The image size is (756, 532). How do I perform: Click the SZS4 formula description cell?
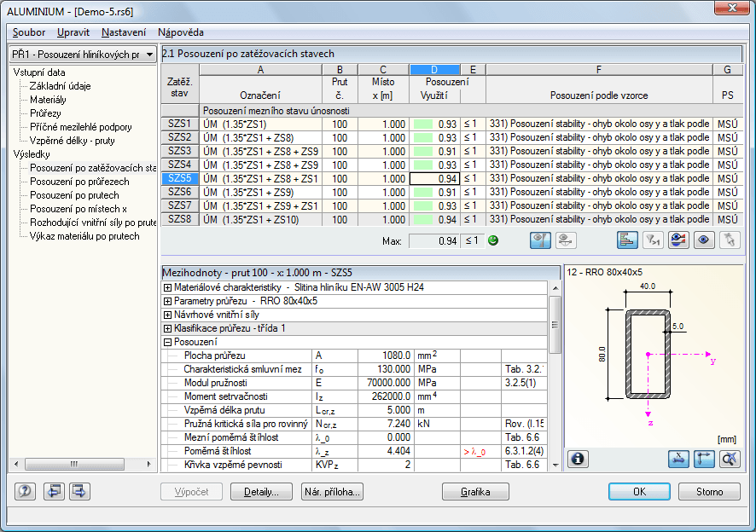coord(599,165)
